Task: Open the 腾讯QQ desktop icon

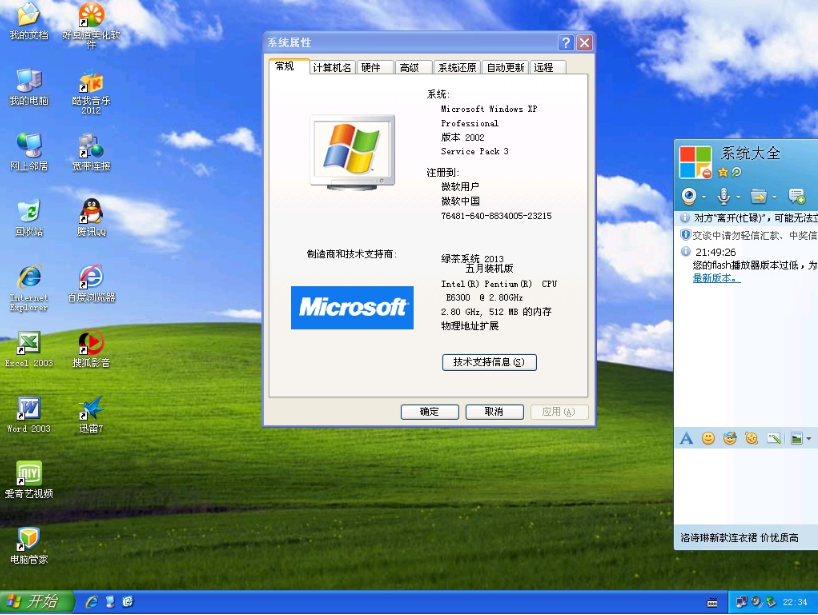Action: point(91,212)
